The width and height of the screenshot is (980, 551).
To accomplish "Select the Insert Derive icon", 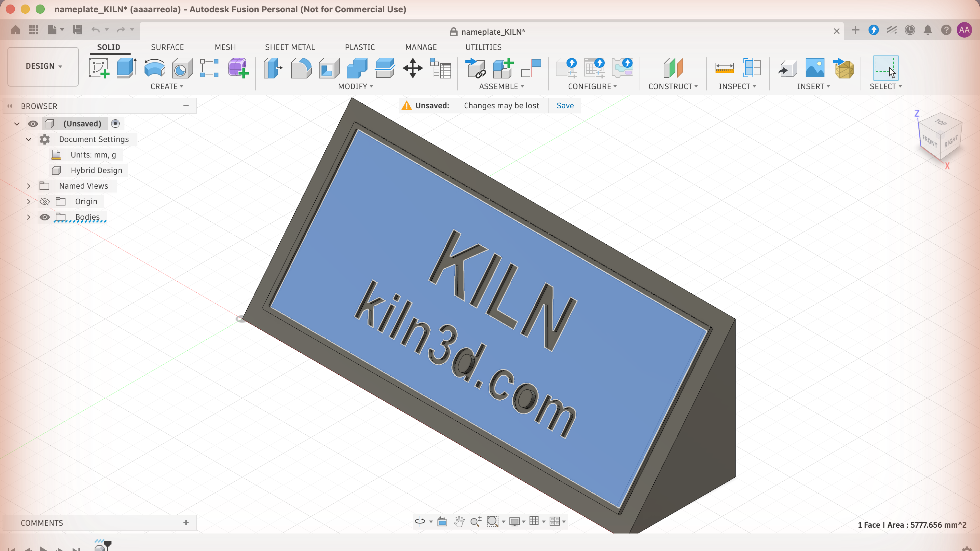I will [787, 68].
